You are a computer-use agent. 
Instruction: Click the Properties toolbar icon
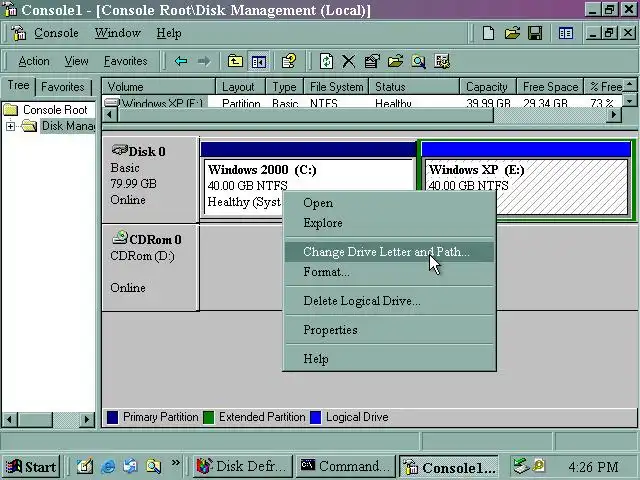pos(372,61)
